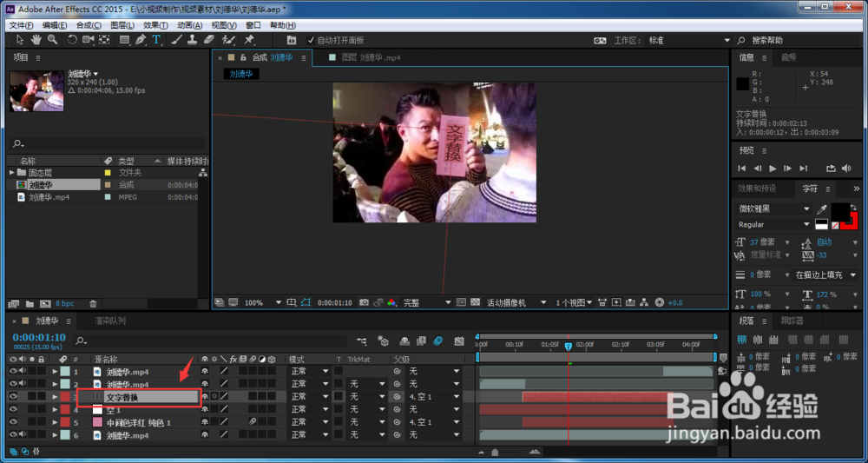Expand layer 3 文字替换 properties triangle
The width and height of the screenshot is (868, 463).
pos(55,396)
